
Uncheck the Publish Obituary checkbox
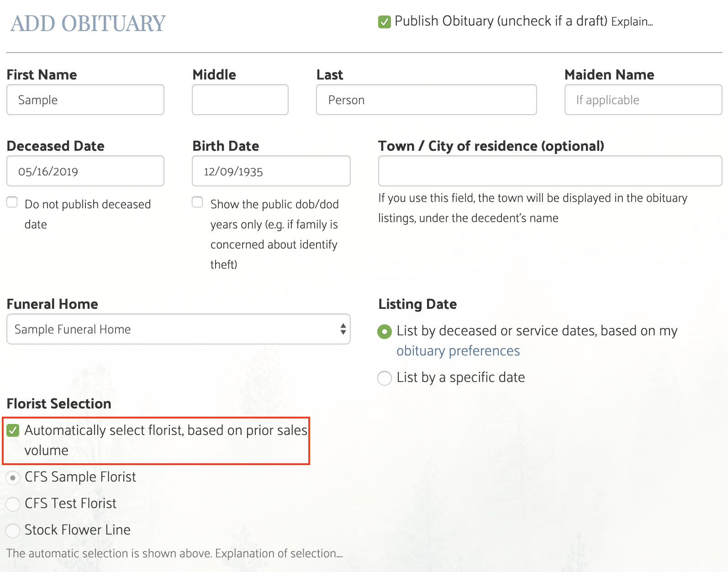coord(385,22)
